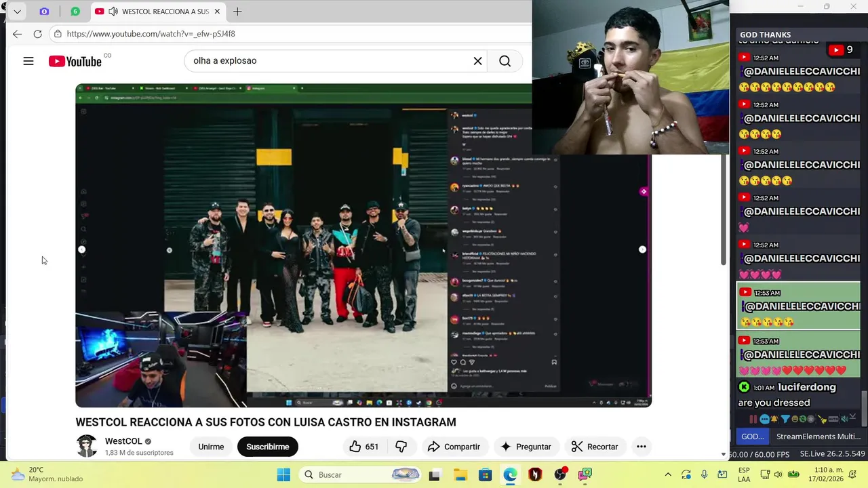This screenshot has width=868, height=488.
Task: Click the '1,83 M de suscriptores' text
Action: (139, 453)
